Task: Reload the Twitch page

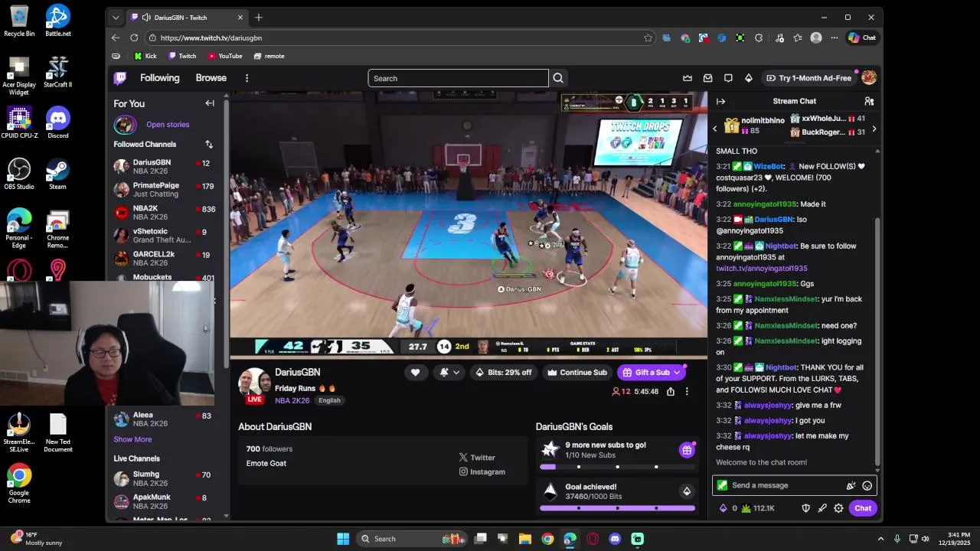Action: coord(134,37)
